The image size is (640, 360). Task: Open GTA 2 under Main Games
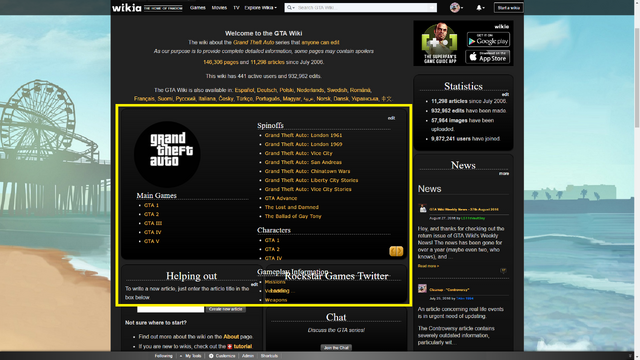tap(151, 214)
